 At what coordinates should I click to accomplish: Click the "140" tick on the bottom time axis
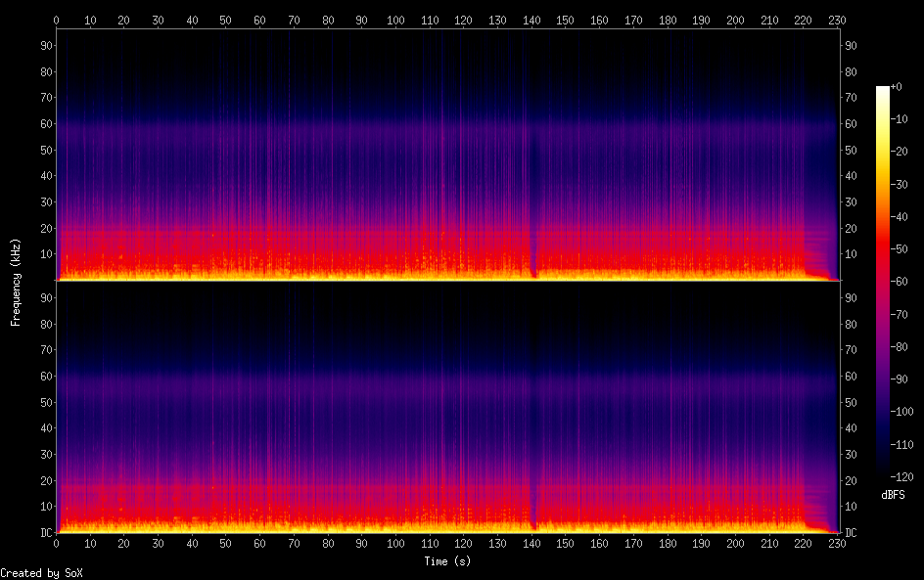click(531, 544)
